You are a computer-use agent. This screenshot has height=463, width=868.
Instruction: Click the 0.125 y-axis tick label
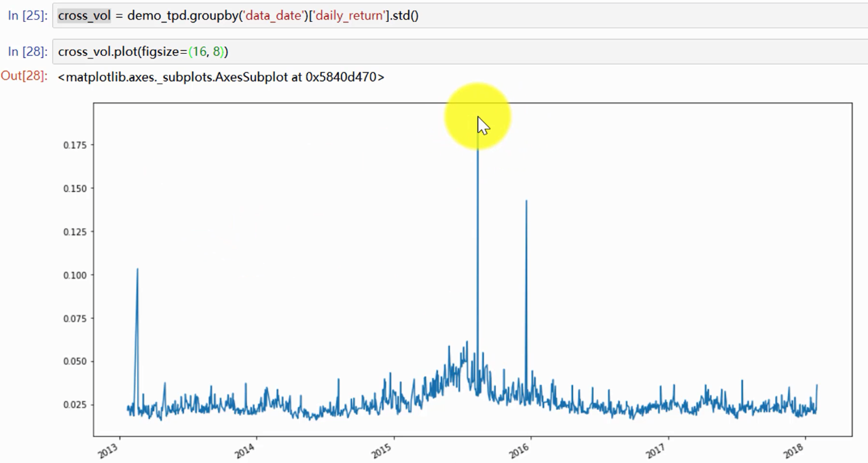73,232
